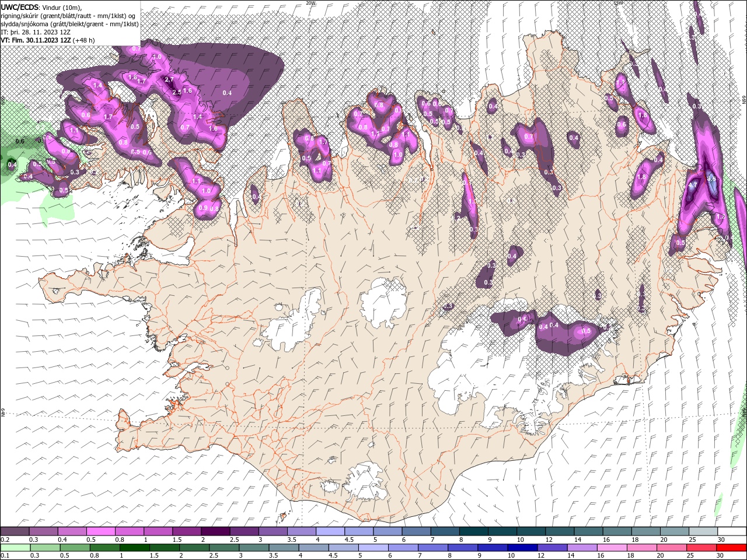The image size is (747, 560).
Task: Pick lower rain-scale swatch starting at 10
Action: pos(522,547)
